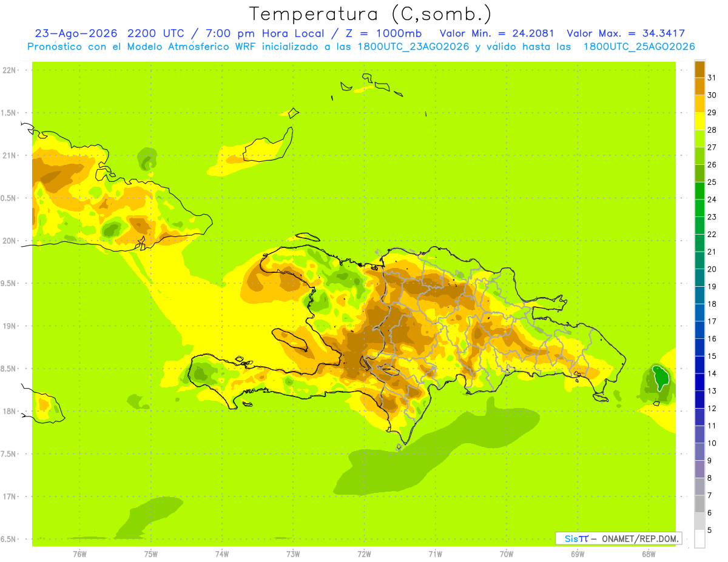Image resolution: width=728 pixels, height=562 pixels.
Task: Pick the teal legend band between 19 and 20
Action: [x=699, y=278]
